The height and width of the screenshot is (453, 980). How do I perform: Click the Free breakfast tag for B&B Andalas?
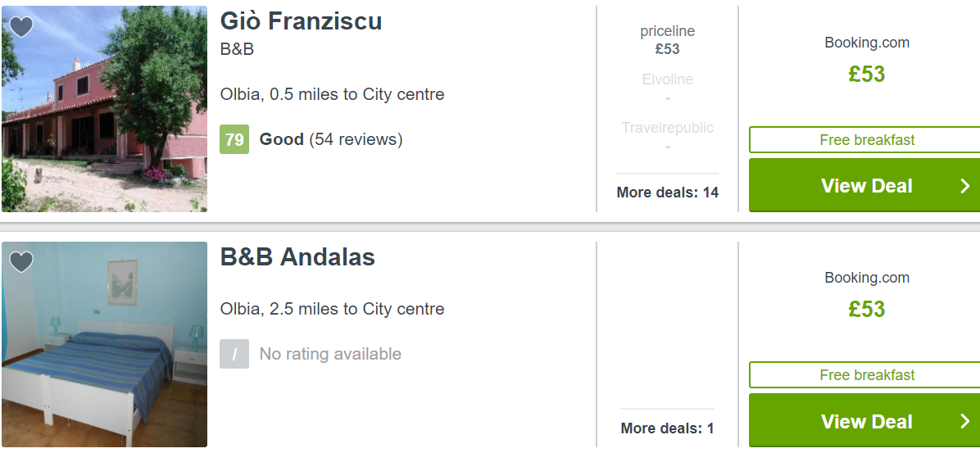click(x=865, y=375)
